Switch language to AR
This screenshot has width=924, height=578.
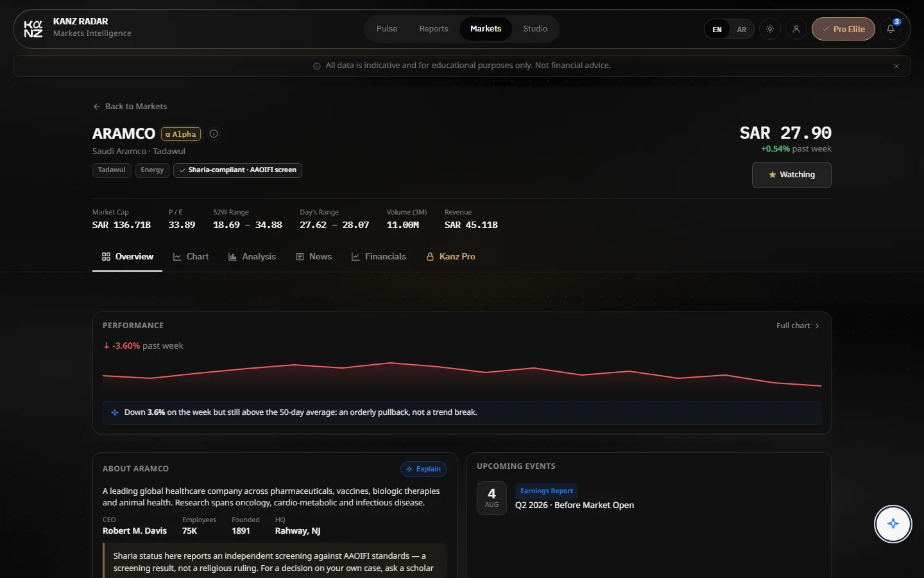(x=742, y=30)
